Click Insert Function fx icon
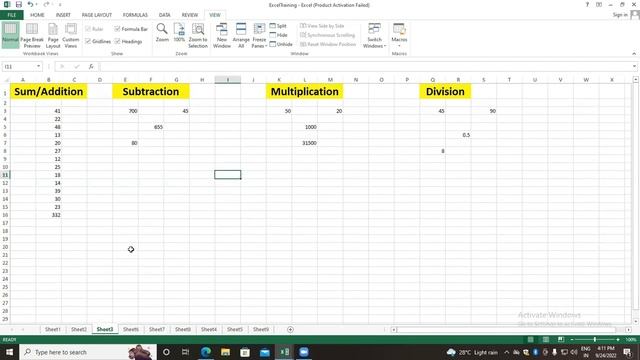The height and width of the screenshot is (360, 640). point(91,67)
